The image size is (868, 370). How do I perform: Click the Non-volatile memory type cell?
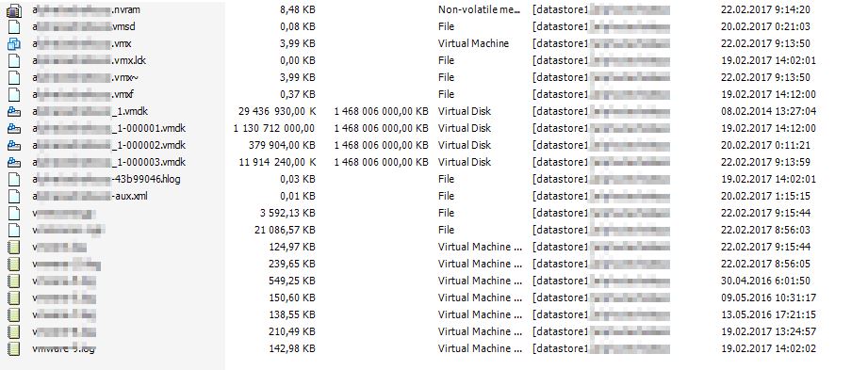click(480, 9)
